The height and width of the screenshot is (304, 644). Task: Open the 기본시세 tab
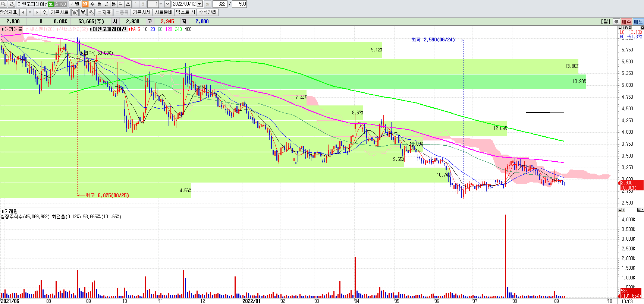pyautogui.click(x=141, y=12)
